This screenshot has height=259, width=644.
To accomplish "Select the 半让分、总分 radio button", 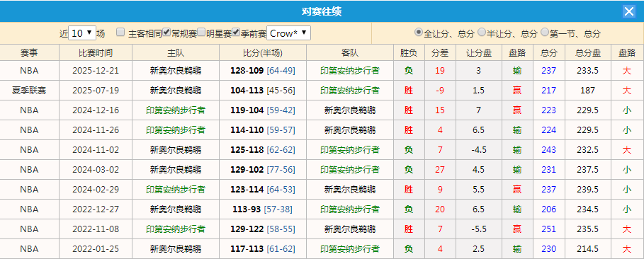I will click(x=482, y=32).
